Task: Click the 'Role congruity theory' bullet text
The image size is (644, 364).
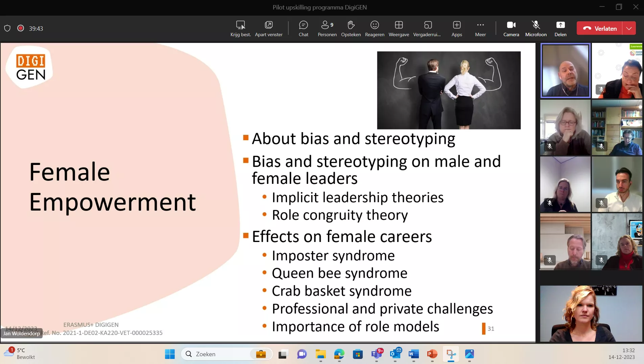Action: [340, 215]
